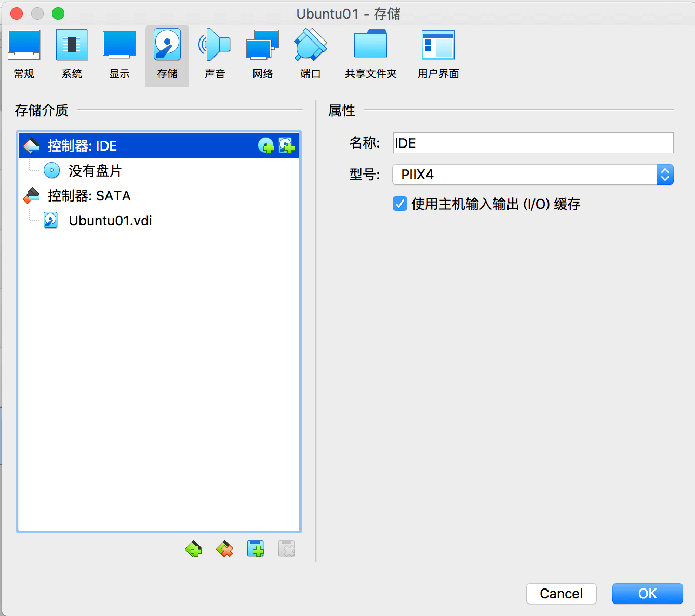Open the 常规 (General) settings tab
Viewport: 695px width, 616px height.
click(x=24, y=55)
